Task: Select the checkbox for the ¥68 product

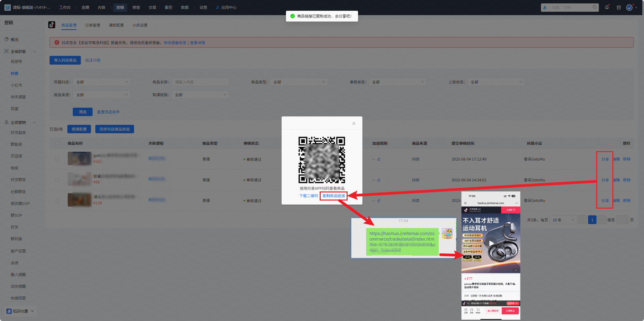Action: coord(57,180)
